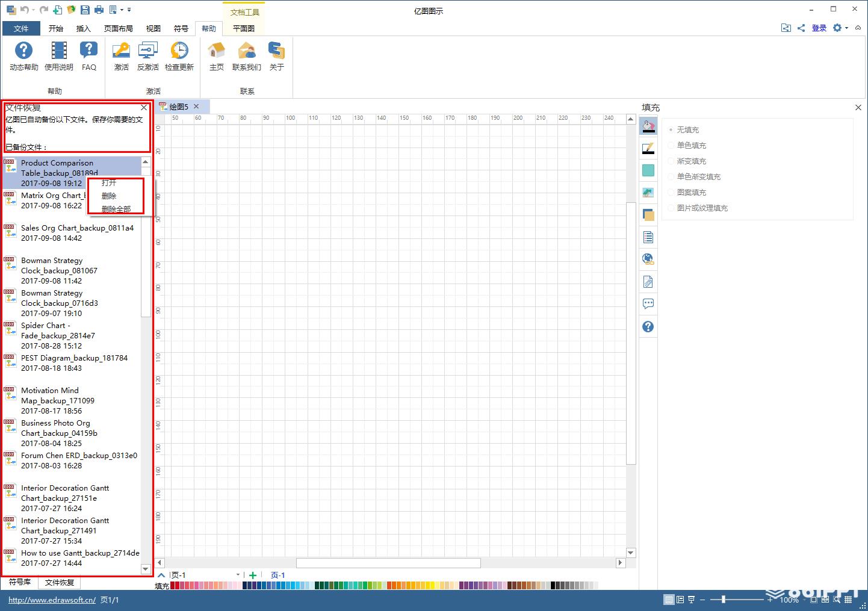The image size is (868, 611).
Task: Open the zoom percentage dropdown near 100%
Action: pyautogui.click(x=803, y=600)
